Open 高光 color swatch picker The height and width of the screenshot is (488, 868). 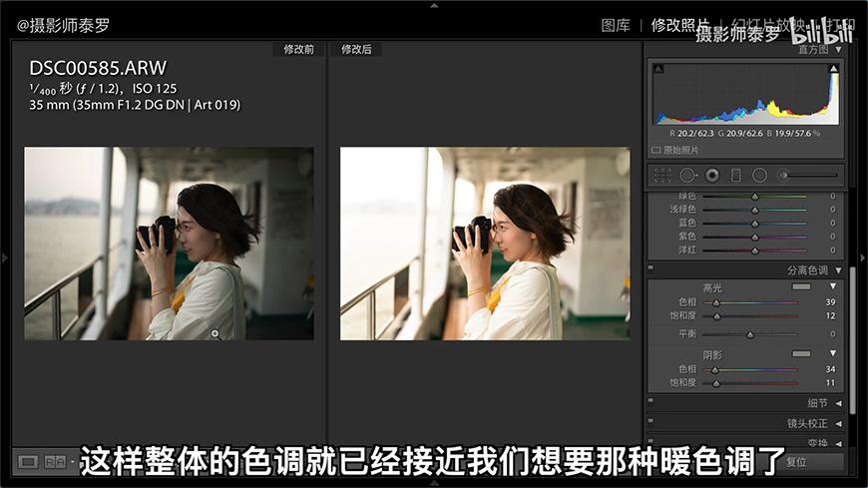pos(801,286)
